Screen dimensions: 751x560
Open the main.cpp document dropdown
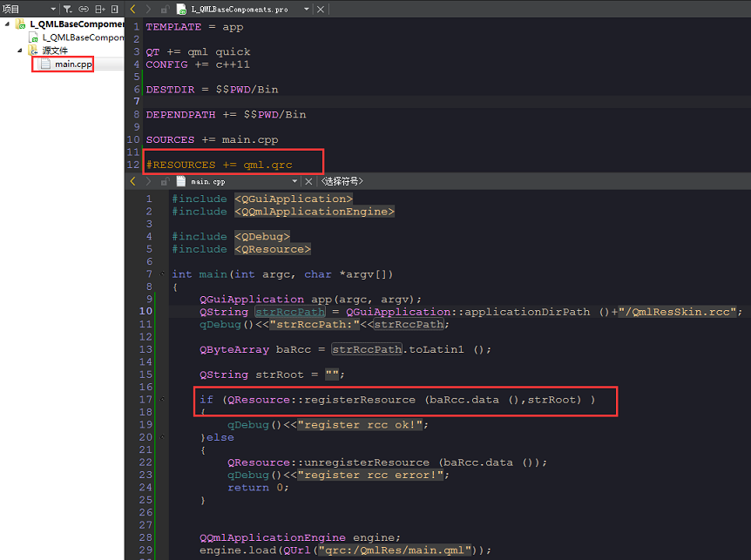coord(294,181)
